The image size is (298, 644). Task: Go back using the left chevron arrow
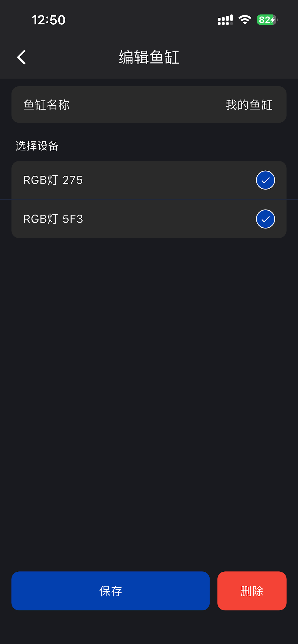click(x=22, y=57)
